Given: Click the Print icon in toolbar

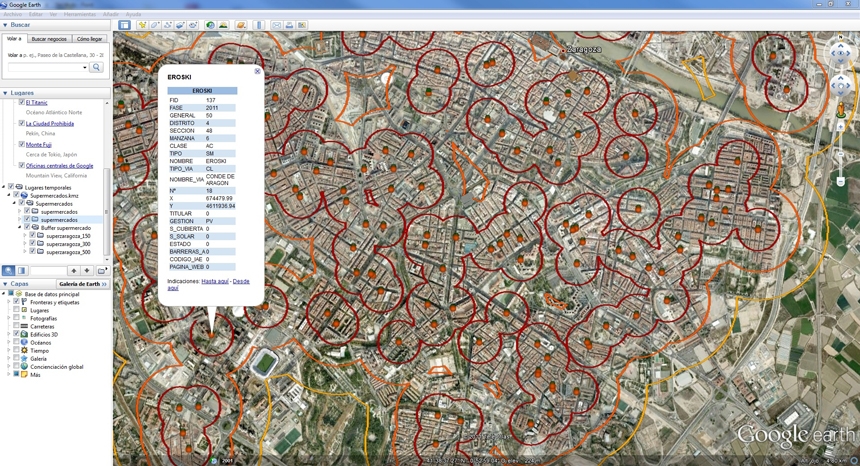Looking at the screenshot, I should pos(290,25).
